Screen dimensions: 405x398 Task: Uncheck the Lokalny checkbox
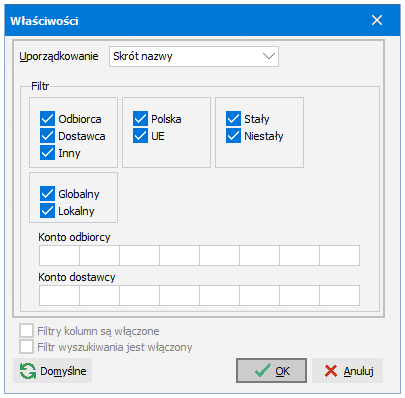click(47, 211)
